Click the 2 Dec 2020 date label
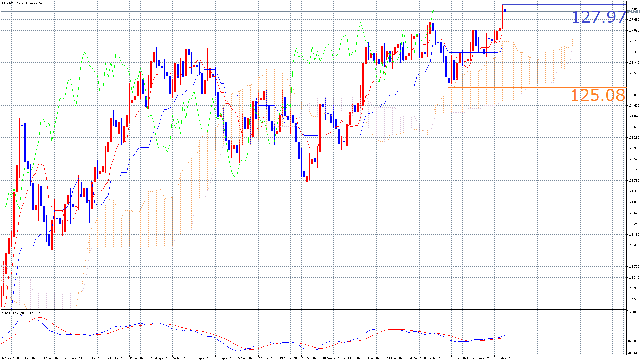 coord(373,358)
